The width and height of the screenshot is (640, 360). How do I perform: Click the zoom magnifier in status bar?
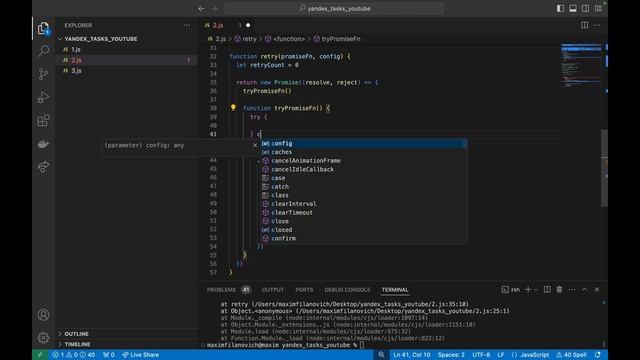(381, 355)
